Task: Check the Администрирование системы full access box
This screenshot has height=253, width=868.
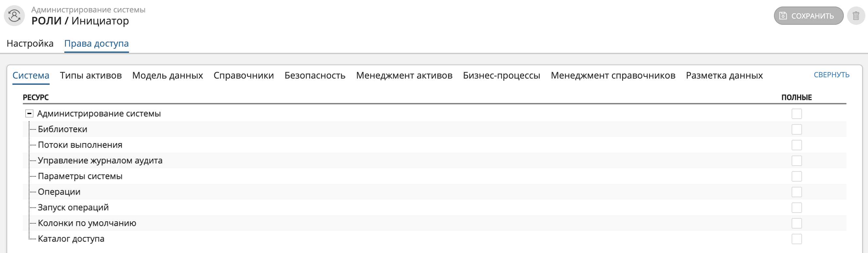Action: coord(796,114)
